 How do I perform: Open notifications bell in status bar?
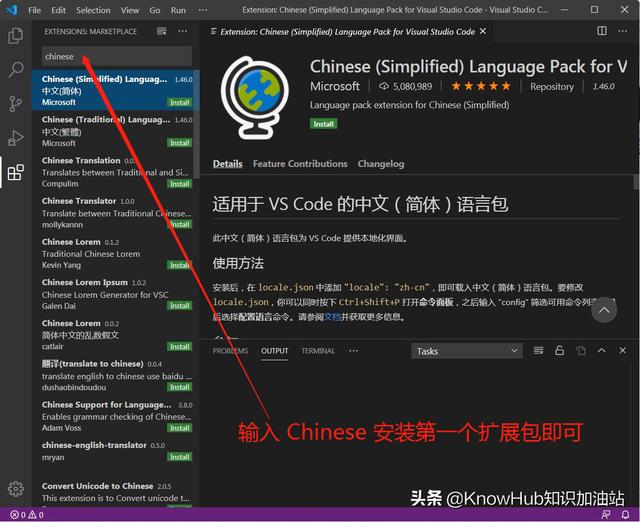point(625,515)
